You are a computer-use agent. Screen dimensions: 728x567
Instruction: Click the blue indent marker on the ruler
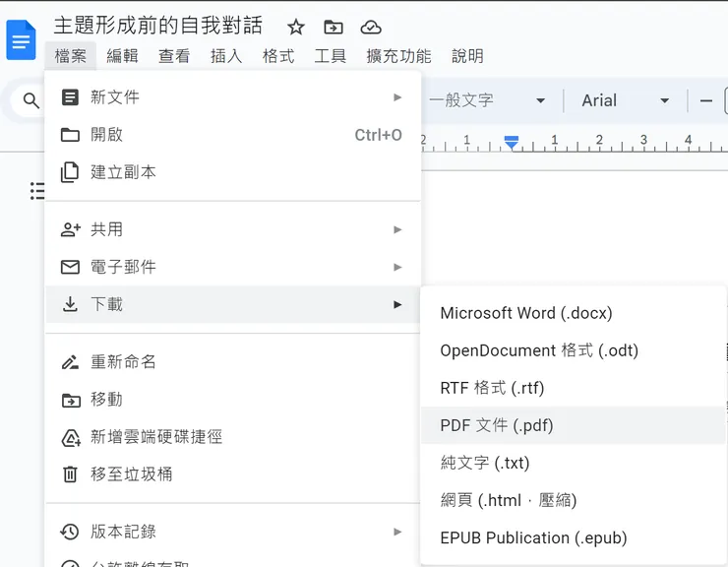pos(512,142)
